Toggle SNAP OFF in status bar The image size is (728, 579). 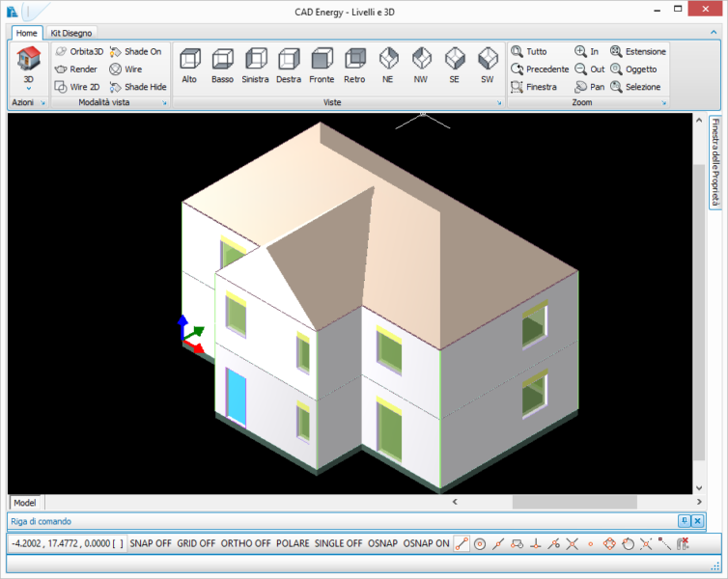[x=151, y=543]
